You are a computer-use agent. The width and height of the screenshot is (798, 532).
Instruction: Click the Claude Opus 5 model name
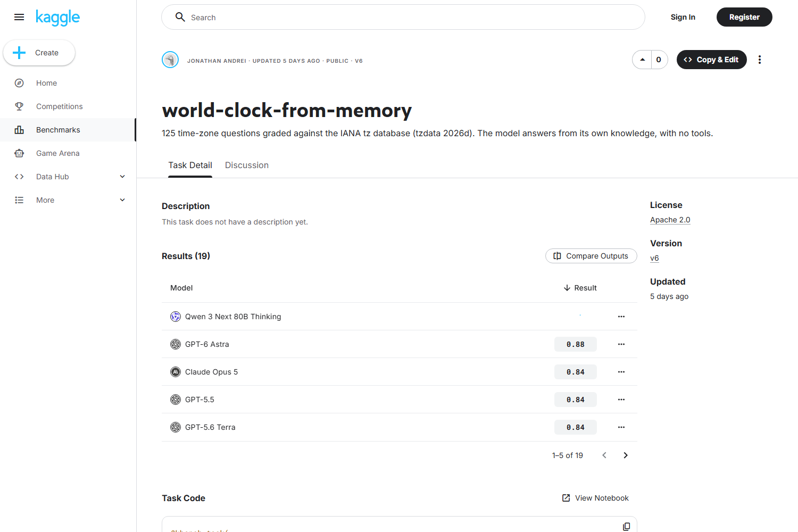211,372
